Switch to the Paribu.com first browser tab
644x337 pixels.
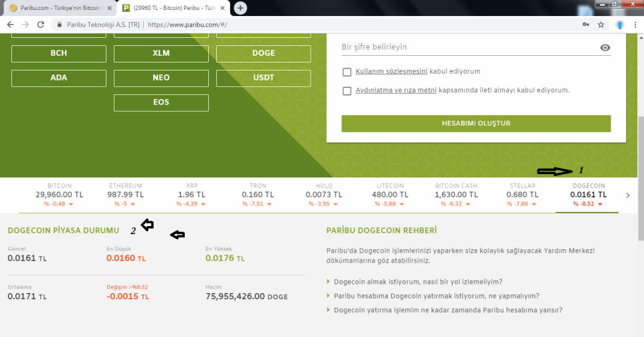(60, 8)
